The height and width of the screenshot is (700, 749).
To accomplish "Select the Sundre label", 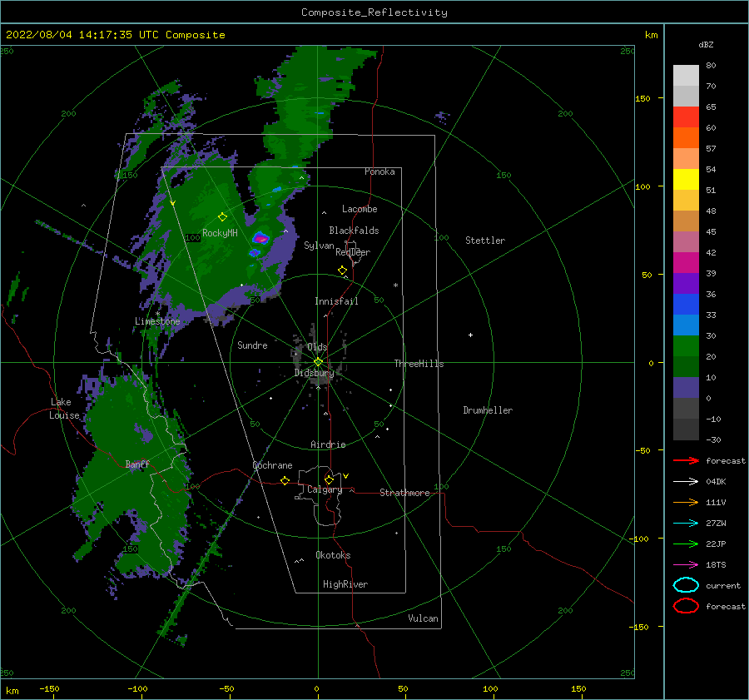I will (x=252, y=345).
